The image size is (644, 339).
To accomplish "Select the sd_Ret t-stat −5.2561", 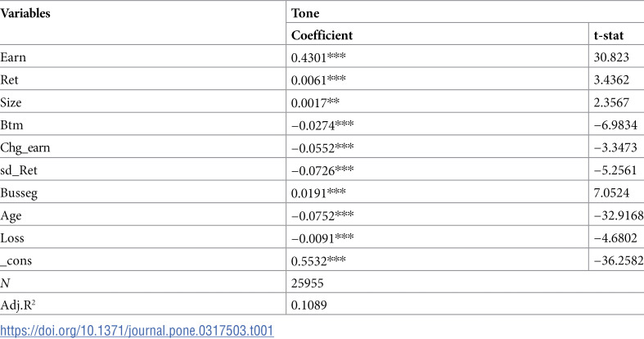I will pyautogui.click(x=615, y=170).
